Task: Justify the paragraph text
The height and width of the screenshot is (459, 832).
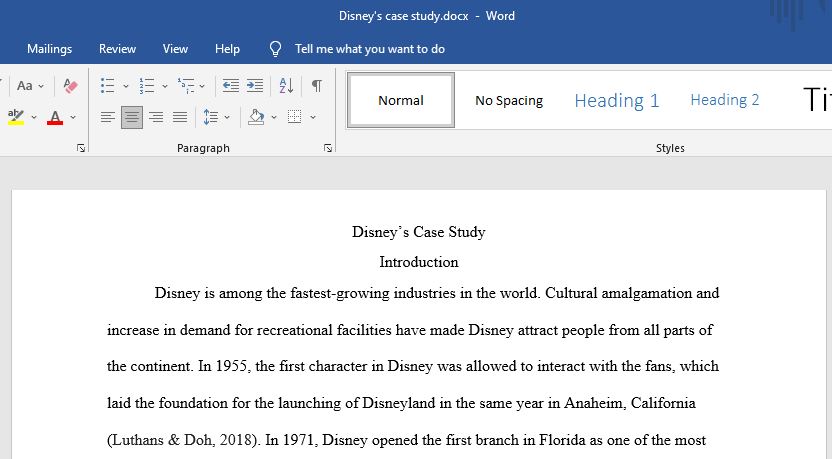Action: 180,117
